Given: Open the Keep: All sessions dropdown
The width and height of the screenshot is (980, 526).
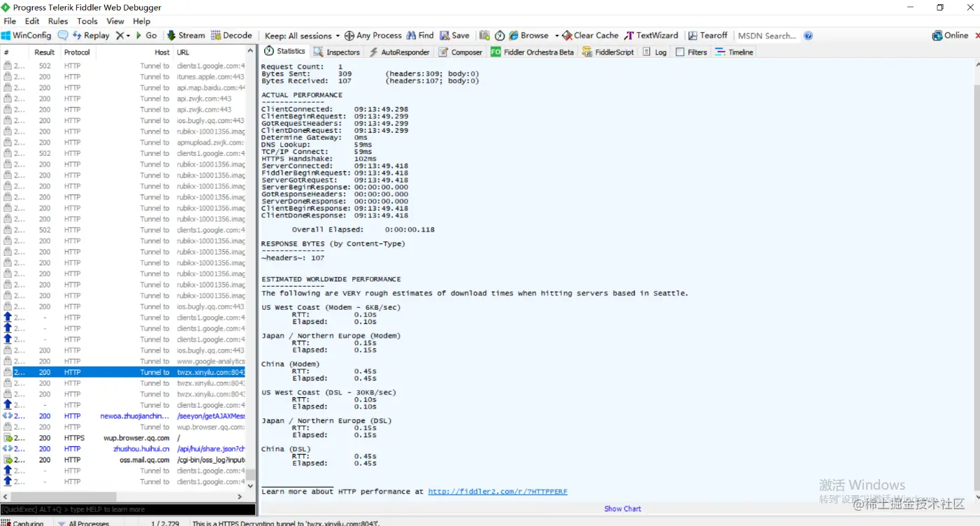Looking at the screenshot, I should point(302,36).
